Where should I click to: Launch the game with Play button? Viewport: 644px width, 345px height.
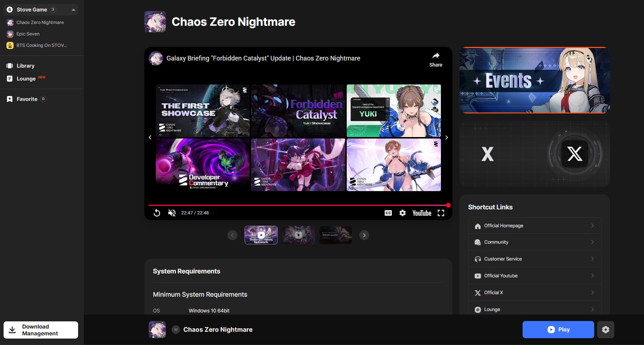[558, 330]
